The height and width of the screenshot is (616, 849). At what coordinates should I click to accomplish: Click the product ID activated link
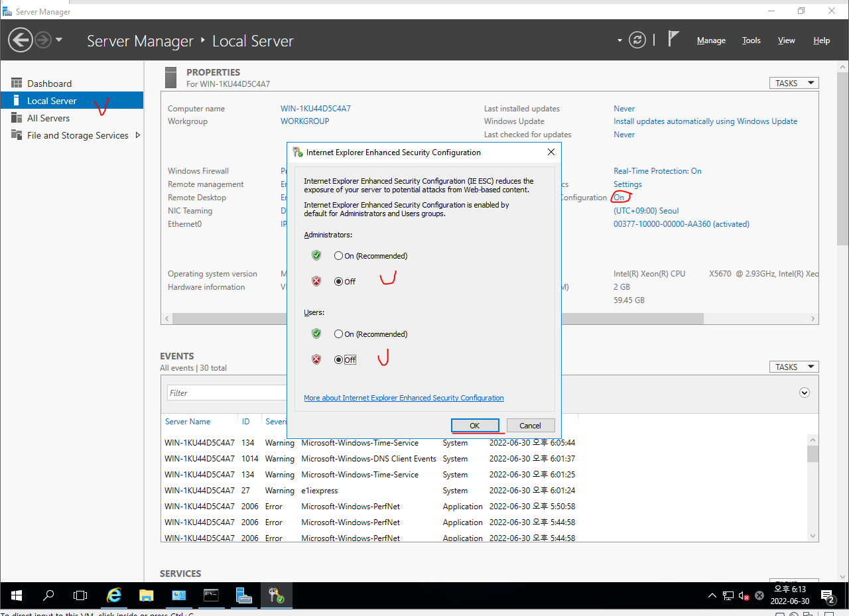point(681,224)
